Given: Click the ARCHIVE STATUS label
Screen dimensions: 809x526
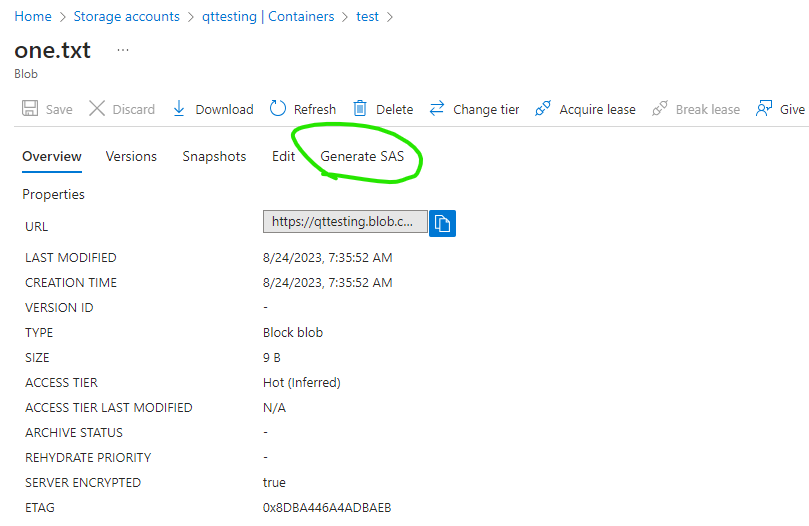Looking at the screenshot, I should pyautogui.click(x=74, y=433).
